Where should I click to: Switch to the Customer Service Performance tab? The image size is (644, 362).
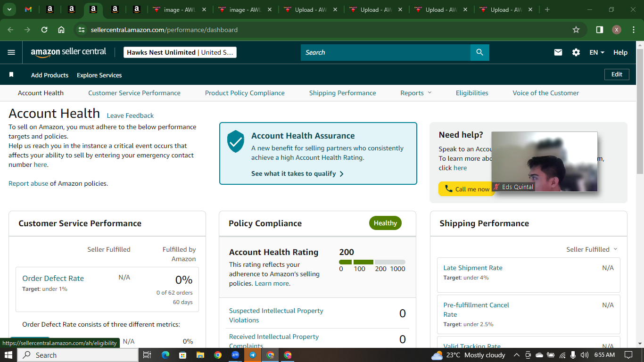(x=134, y=93)
